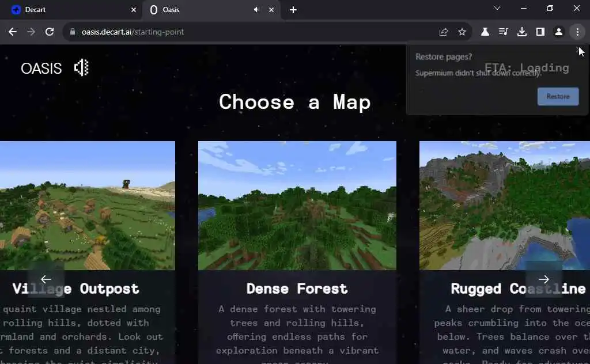Viewport: 590px width, 364px height.
Task: Toggle the side panel icon
Action: coord(540,32)
